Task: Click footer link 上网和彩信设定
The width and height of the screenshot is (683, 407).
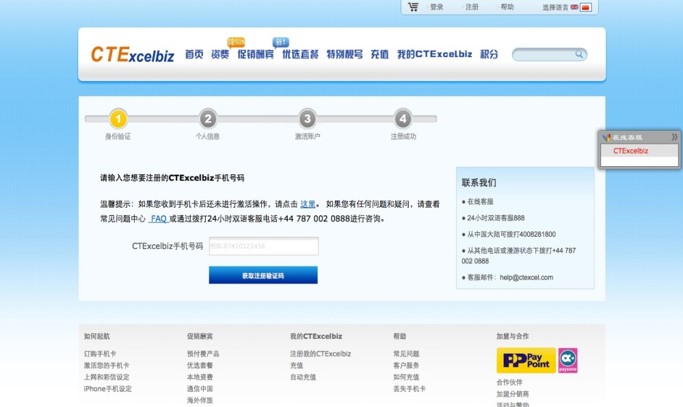Action: pos(106,377)
